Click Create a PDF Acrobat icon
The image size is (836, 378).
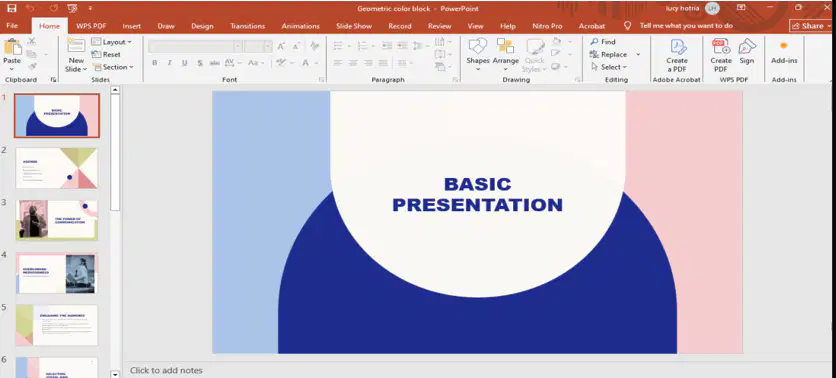pyautogui.click(x=677, y=46)
